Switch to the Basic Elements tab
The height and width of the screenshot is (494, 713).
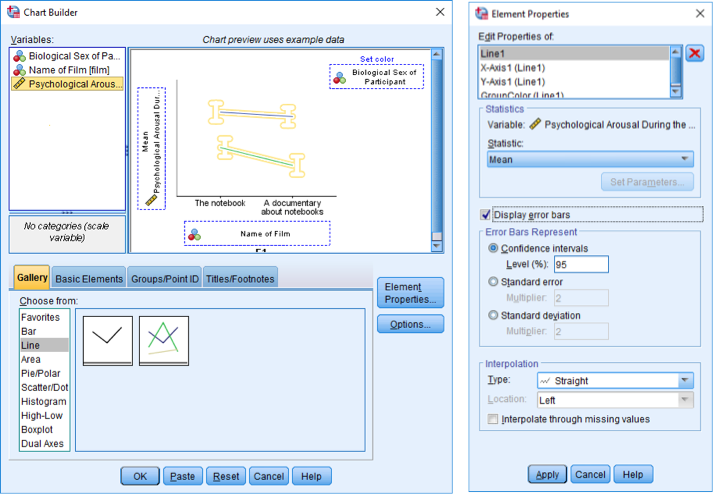[89, 279]
